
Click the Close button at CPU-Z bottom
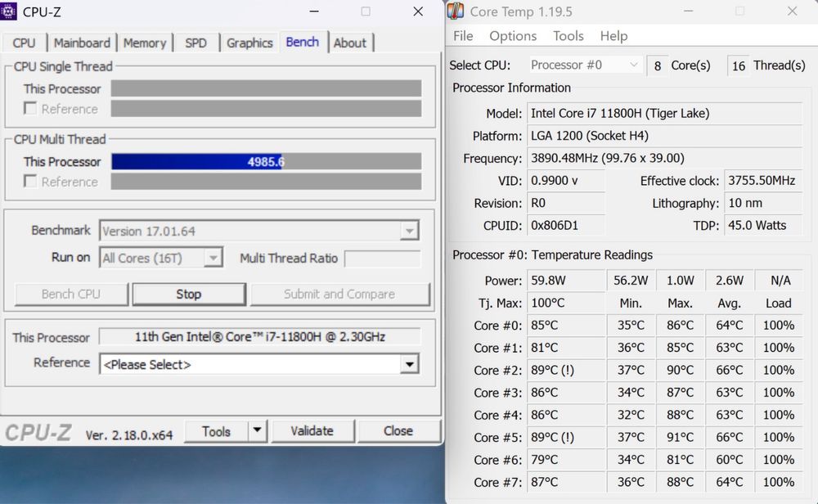click(x=398, y=431)
